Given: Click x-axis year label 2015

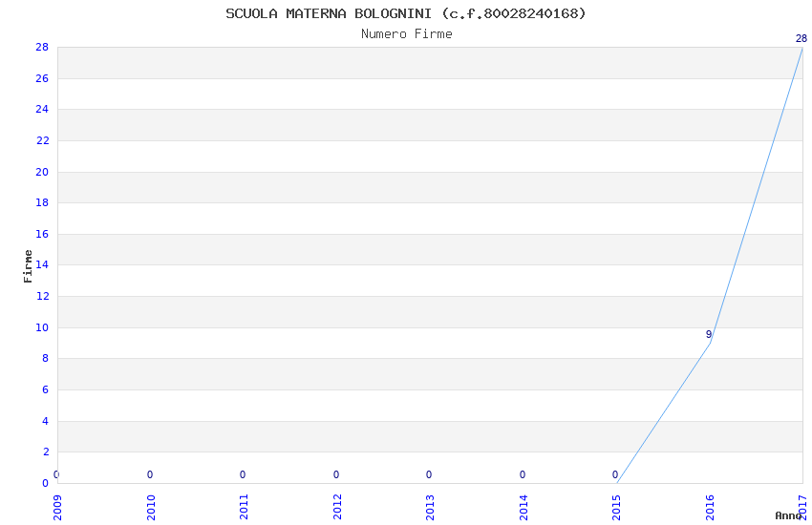Looking at the screenshot, I should coord(616,508).
